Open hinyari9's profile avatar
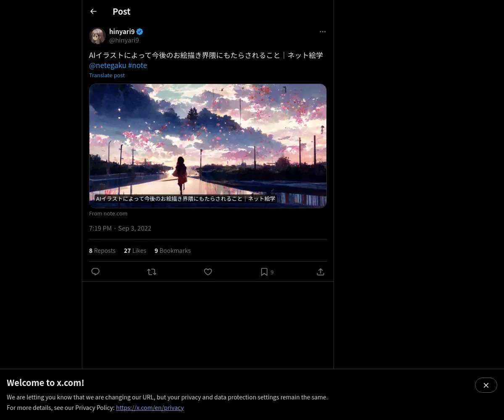 coord(97,36)
